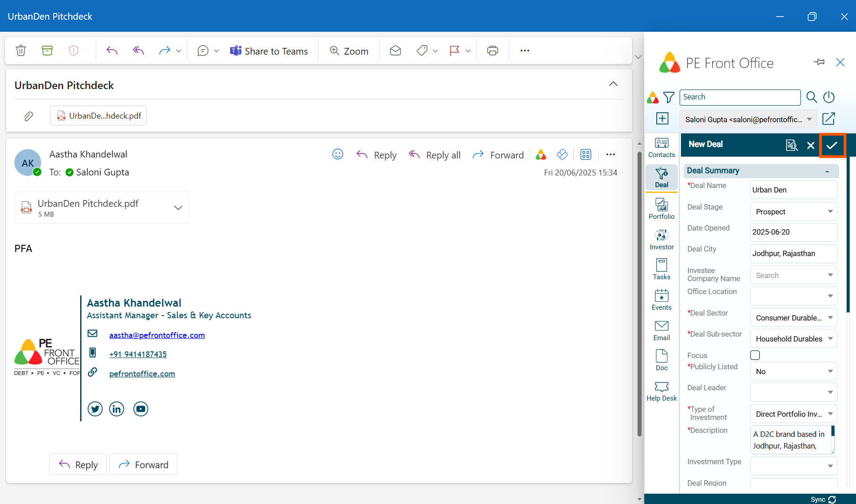Click the plus icon to add new record
856x504 pixels.
662,119
